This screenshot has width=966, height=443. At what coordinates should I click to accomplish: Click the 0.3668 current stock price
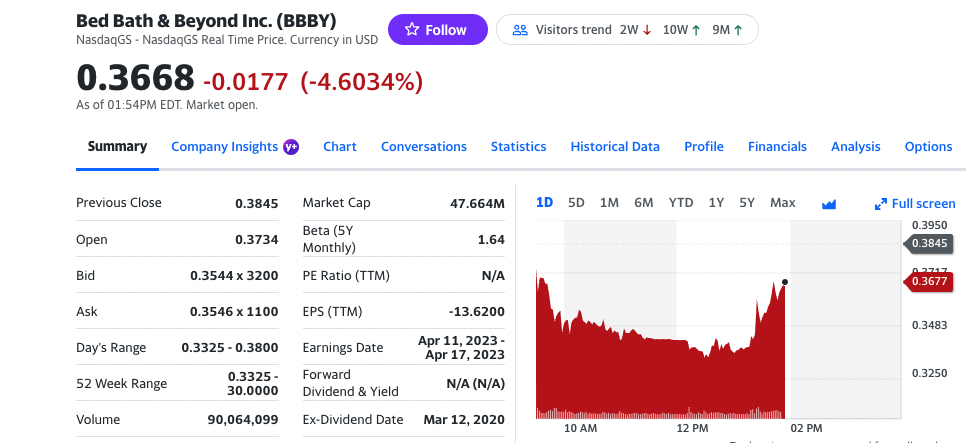point(135,78)
